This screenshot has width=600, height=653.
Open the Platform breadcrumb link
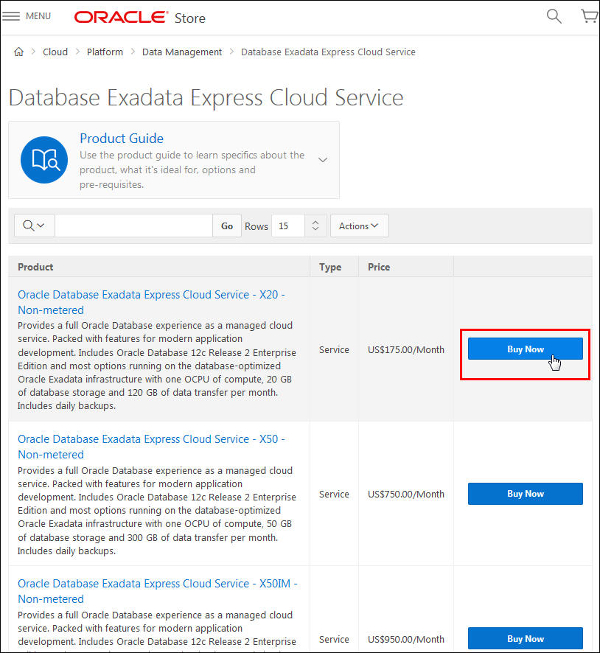(x=105, y=52)
